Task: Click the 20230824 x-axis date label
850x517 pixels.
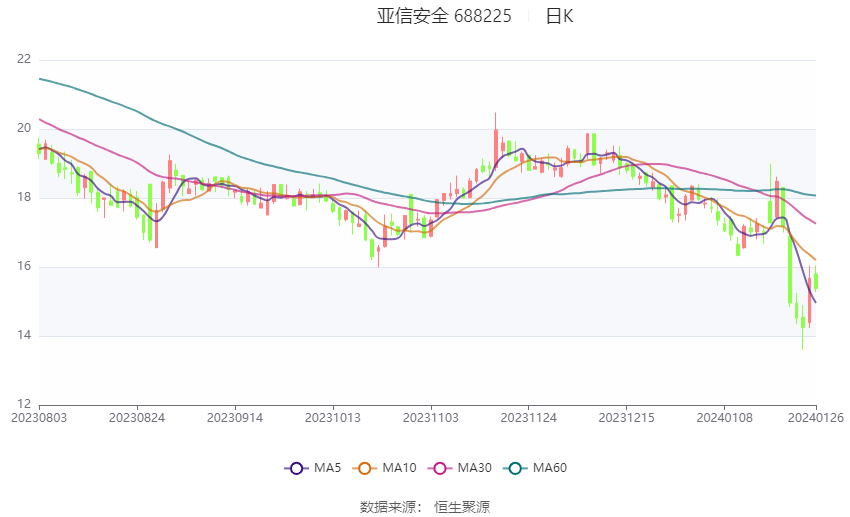Action: [137, 418]
